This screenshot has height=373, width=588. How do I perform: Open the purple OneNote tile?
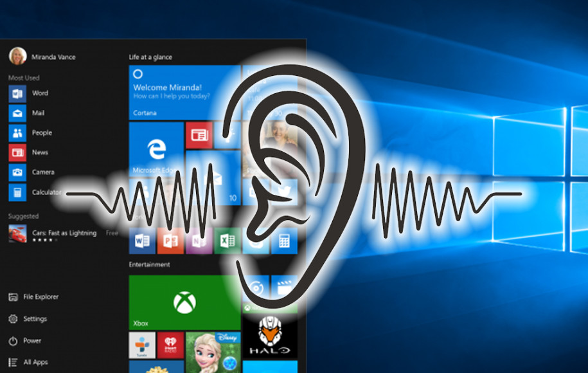[199, 241]
